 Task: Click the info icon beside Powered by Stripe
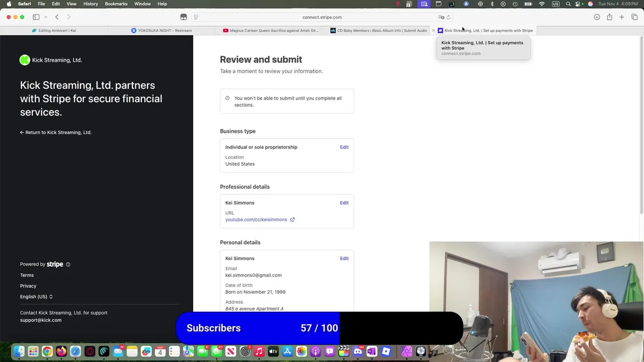point(68,264)
